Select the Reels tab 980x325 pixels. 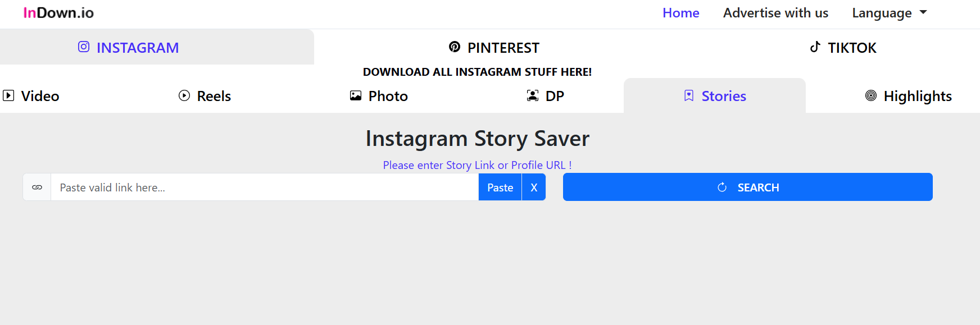point(205,96)
